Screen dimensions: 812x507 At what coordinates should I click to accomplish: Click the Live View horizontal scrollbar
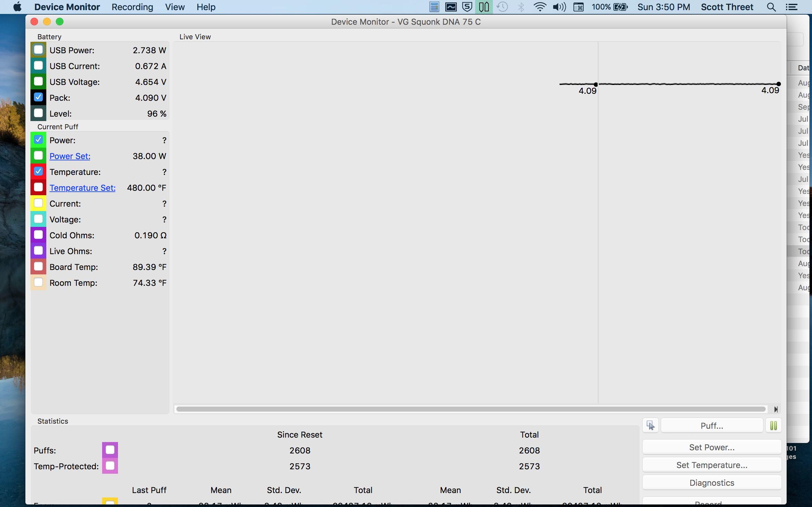470,409
